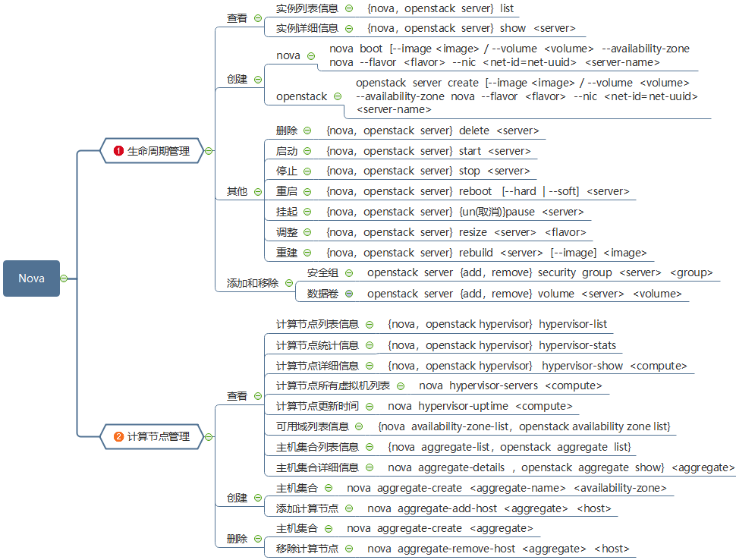This screenshot has width=736, height=560.
Task: Select the Nova central topic
Action: [31, 278]
